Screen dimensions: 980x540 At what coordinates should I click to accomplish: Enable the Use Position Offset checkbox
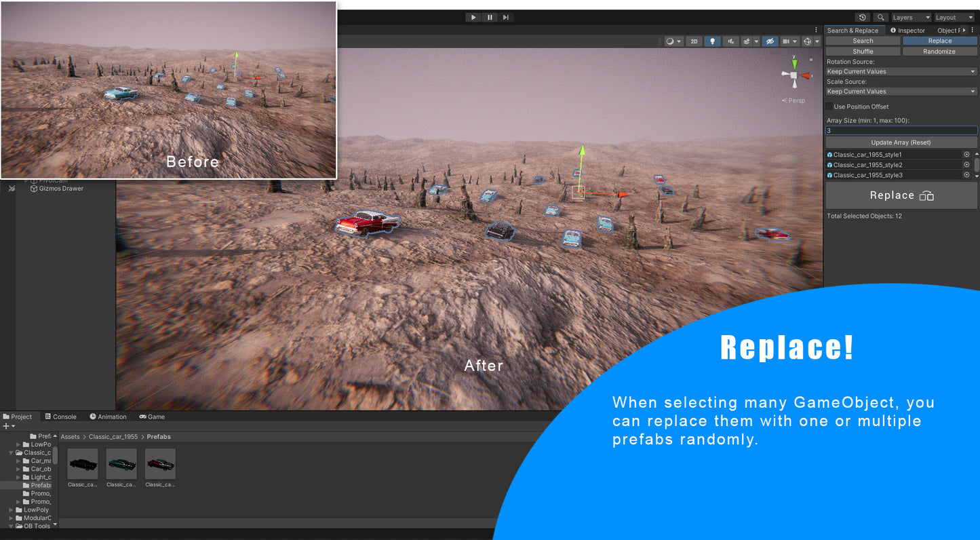tap(829, 107)
